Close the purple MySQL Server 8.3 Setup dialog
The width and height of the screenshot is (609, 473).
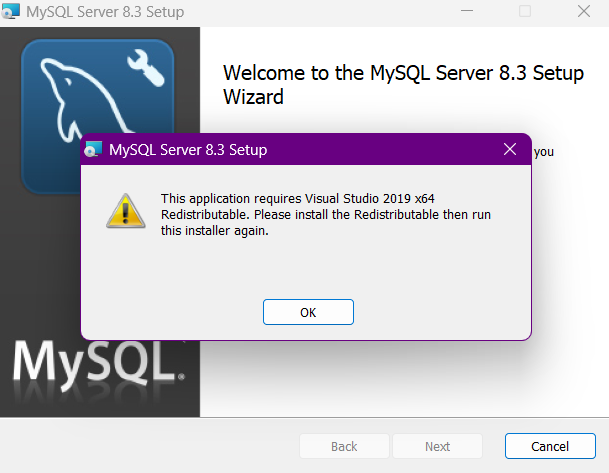[510, 149]
